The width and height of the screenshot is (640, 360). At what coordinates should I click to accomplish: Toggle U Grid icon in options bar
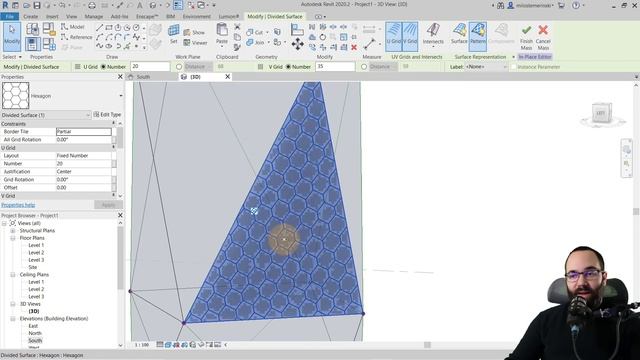78,67
